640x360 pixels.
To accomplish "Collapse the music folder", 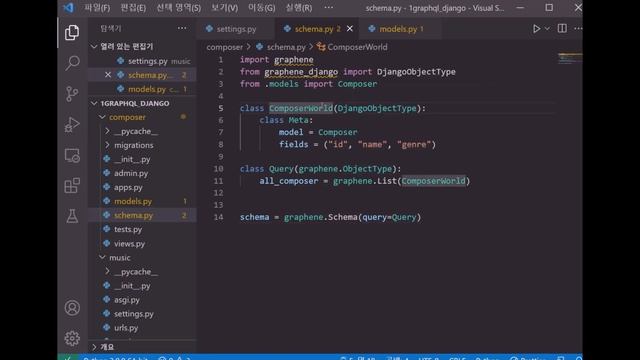I will [x=102, y=258].
